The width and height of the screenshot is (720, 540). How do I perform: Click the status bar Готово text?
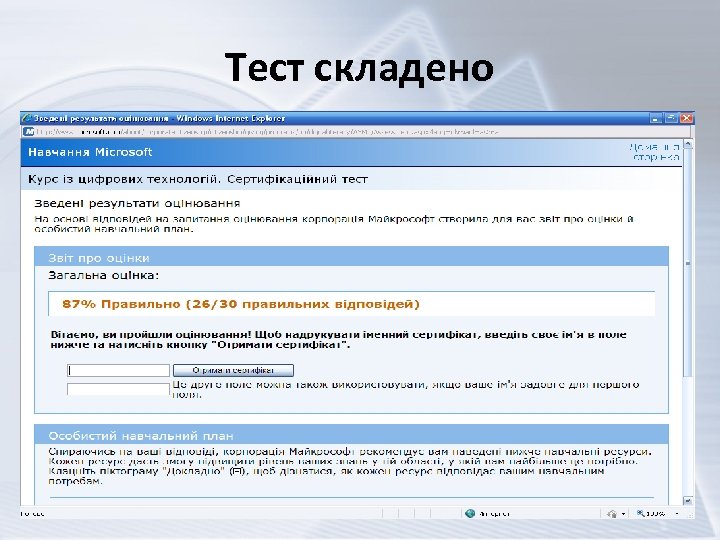33,513
